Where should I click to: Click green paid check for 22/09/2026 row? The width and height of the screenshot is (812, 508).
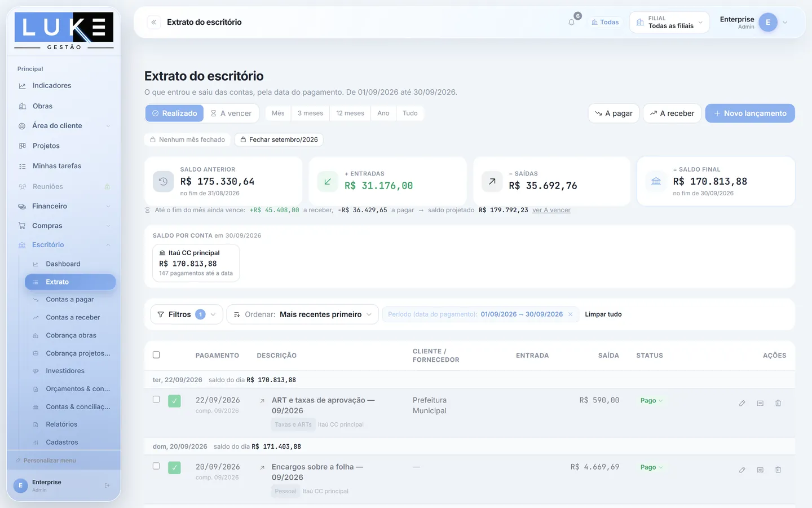174,401
